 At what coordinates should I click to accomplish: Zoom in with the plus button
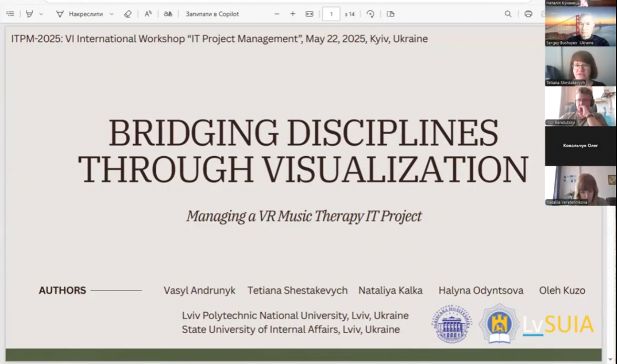(293, 14)
